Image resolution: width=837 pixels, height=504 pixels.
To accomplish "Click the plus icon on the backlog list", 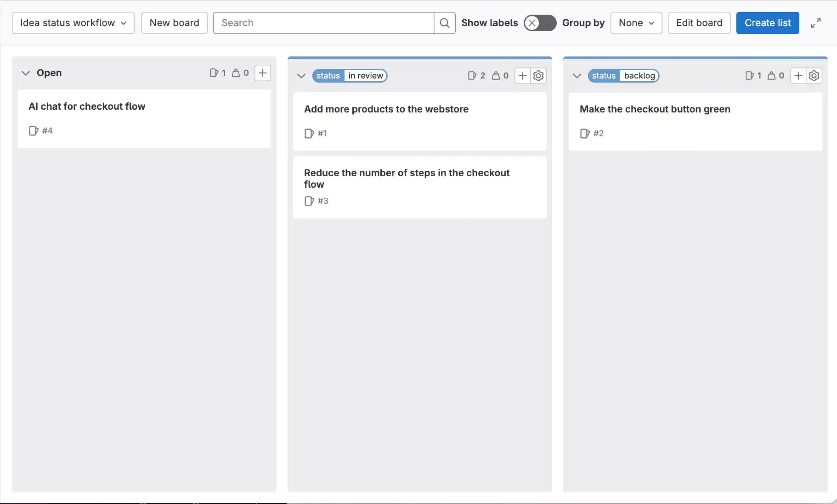I will (798, 76).
